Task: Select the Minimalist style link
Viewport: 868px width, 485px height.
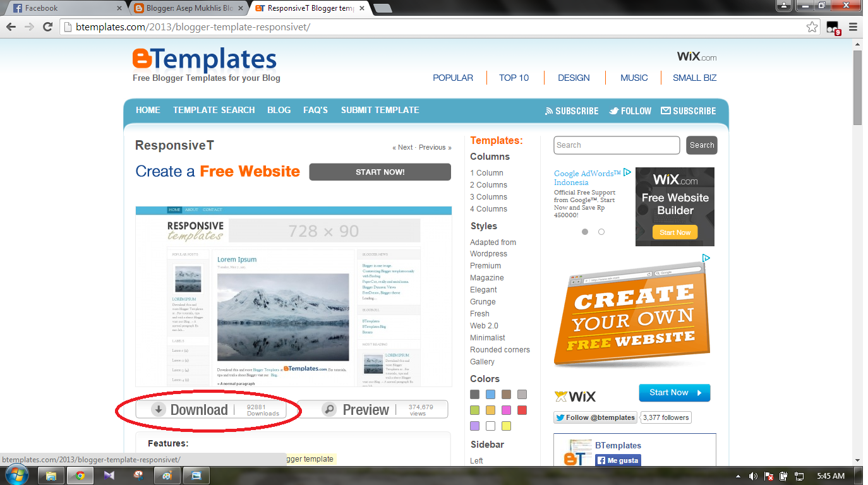Action: pyautogui.click(x=487, y=338)
